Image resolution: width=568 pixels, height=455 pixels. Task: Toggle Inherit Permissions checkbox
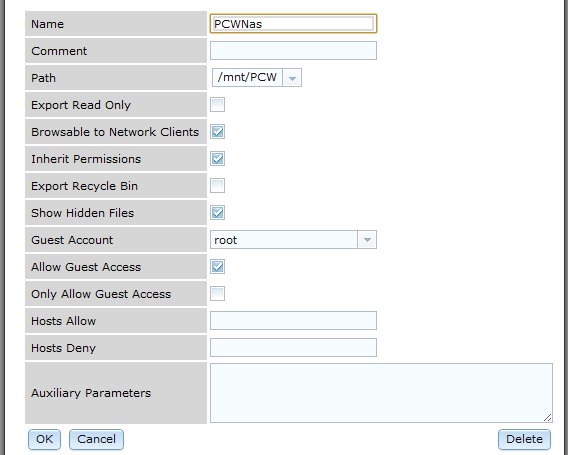(x=217, y=159)
